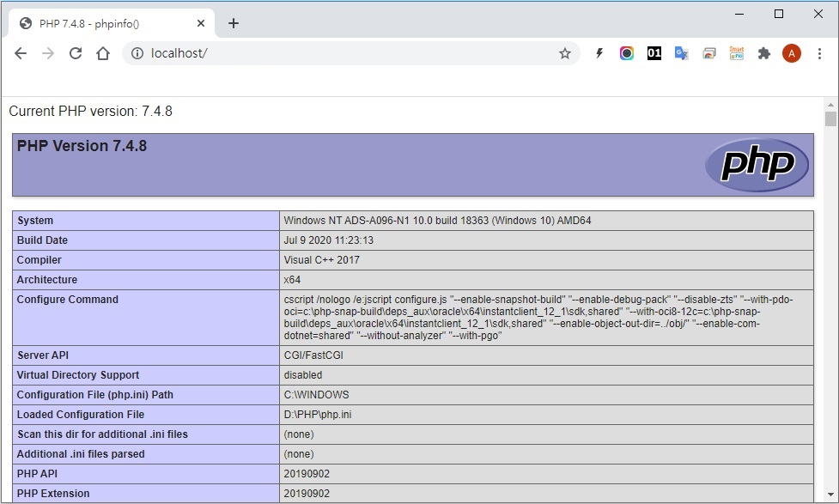
Task: Click the 'cscript /nologo' configure command value
Action: click(x=538, y=318)
